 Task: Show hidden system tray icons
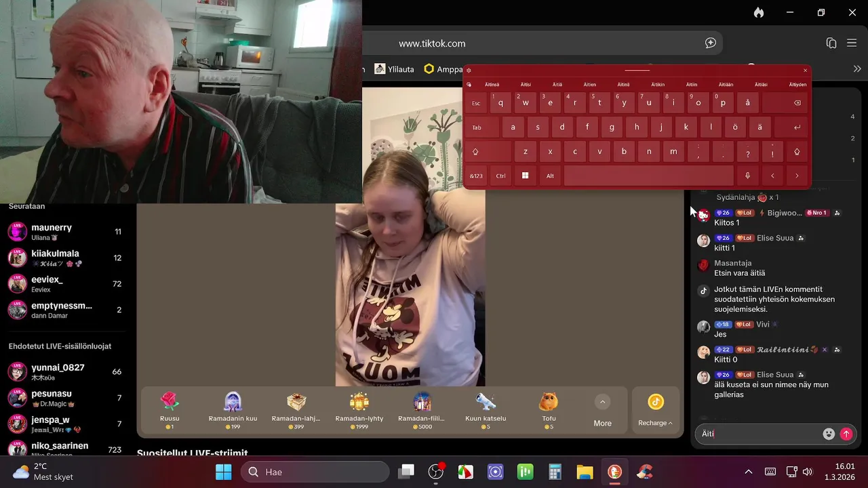point(749,472)
